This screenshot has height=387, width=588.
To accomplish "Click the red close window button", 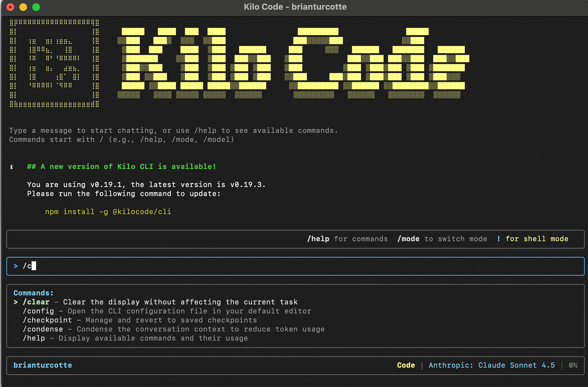I will click(10, 7).
